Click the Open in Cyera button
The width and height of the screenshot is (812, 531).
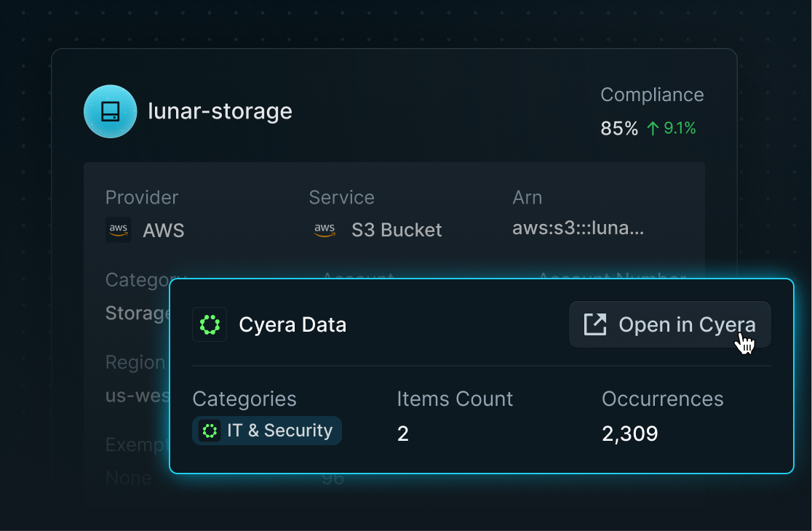pyautogui.click(x=669, y=324)
